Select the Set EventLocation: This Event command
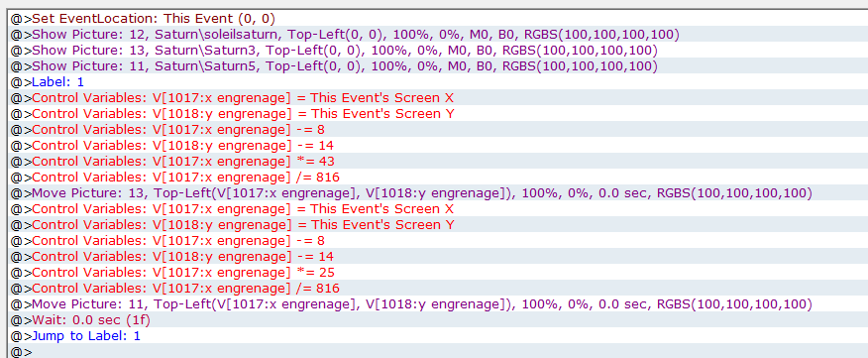This screenshot has width=868, height=358. [x=437, y=18]
